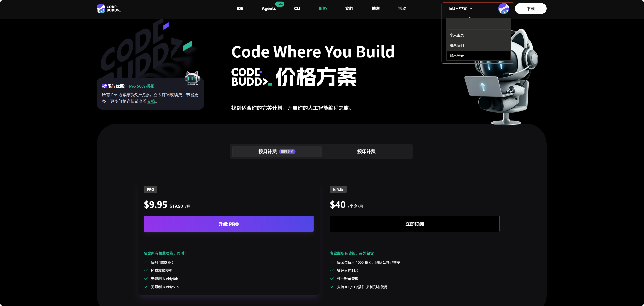Click the 专业版所有功能，另外包含 label

point(352,253)
